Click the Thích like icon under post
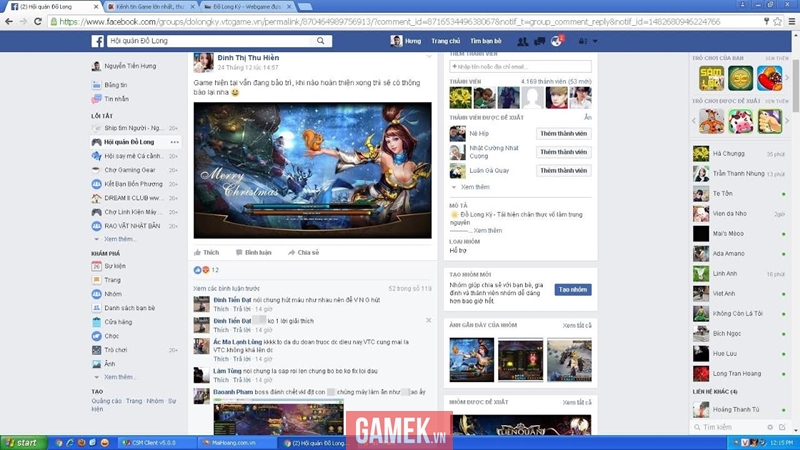 197,253
